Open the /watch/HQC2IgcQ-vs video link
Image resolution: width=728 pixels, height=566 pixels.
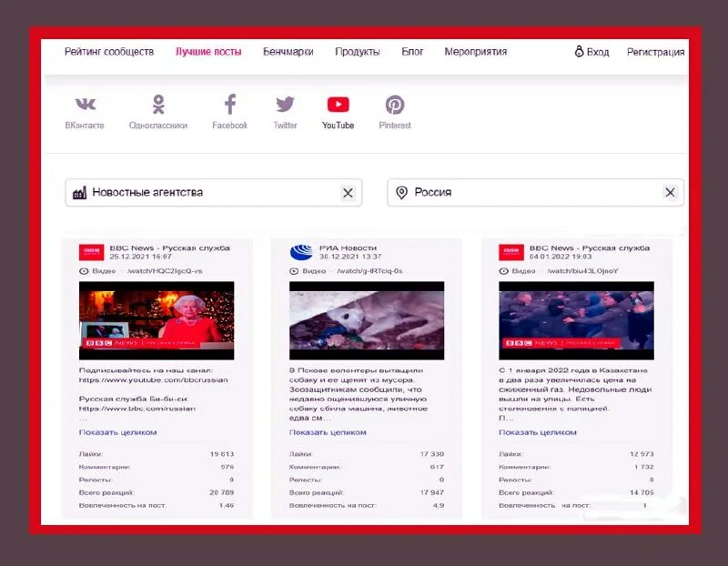(x=165, y=271)
